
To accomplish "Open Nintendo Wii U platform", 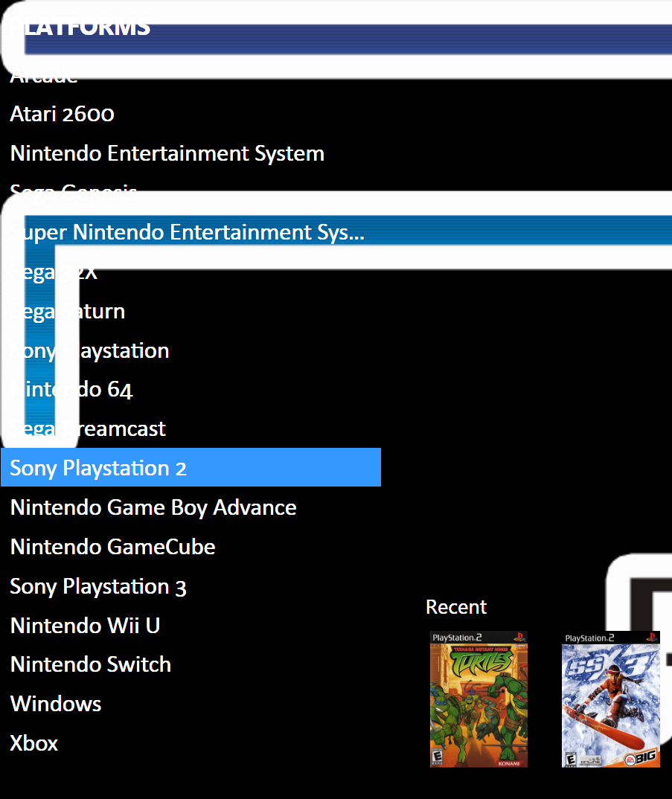I will pos(191,626).
